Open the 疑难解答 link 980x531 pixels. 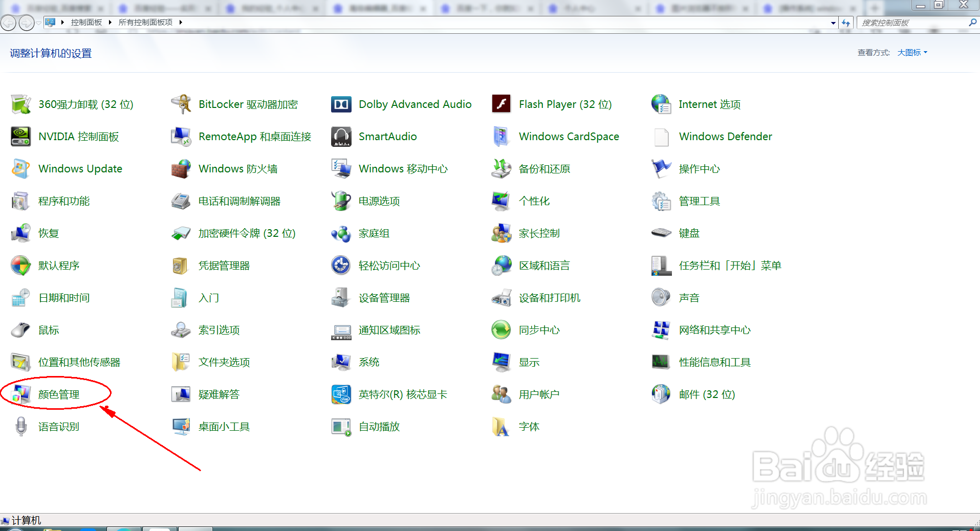point(219,394)
